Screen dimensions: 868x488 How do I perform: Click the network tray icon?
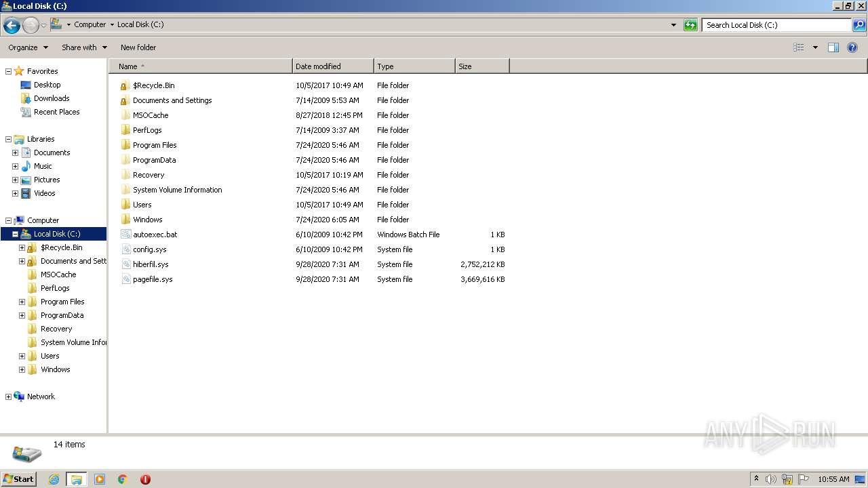point(787,479)
